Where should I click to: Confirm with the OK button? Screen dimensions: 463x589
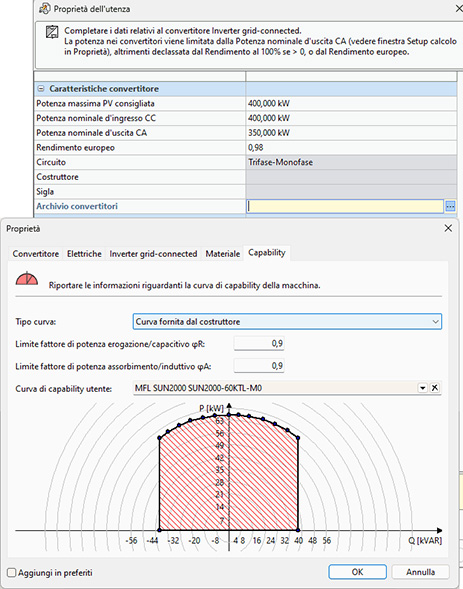[x=357, y=572]
